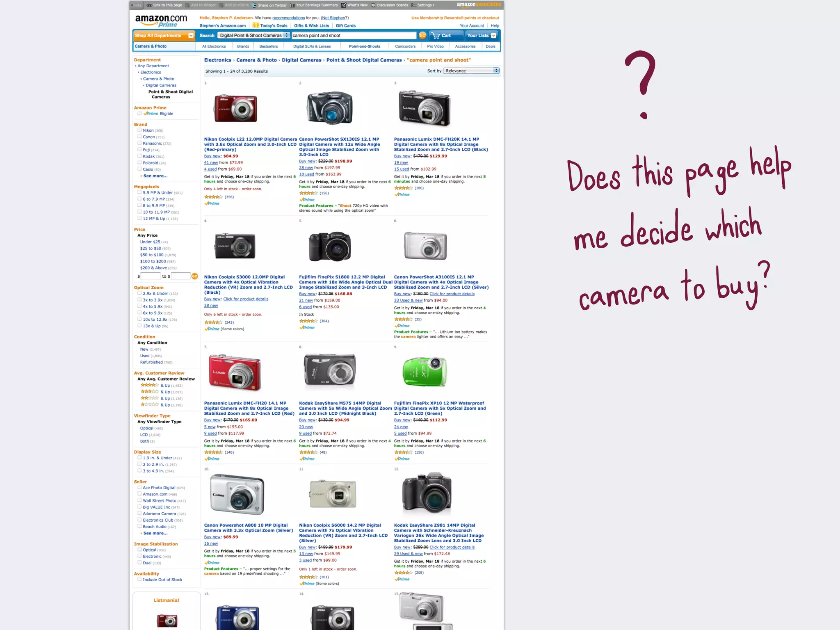Expand See more under Brand

pyautogui.click(x=155, y=176)
